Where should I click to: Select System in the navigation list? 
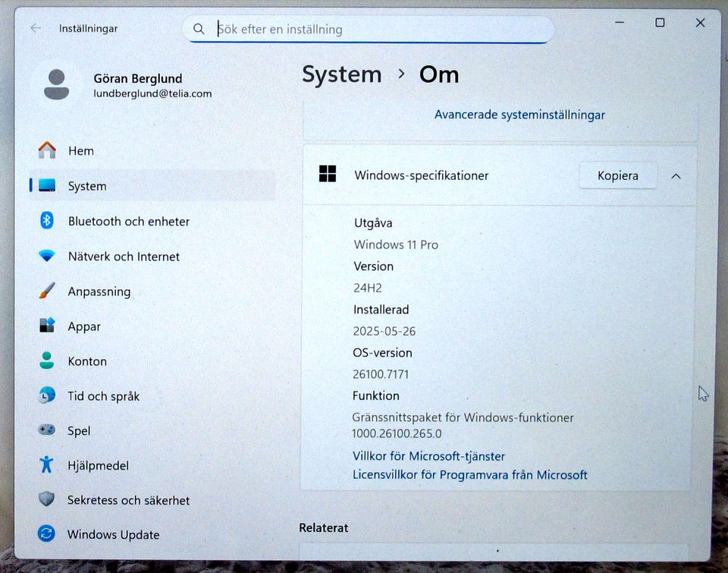pyautogui.click(x=152, y=186)
